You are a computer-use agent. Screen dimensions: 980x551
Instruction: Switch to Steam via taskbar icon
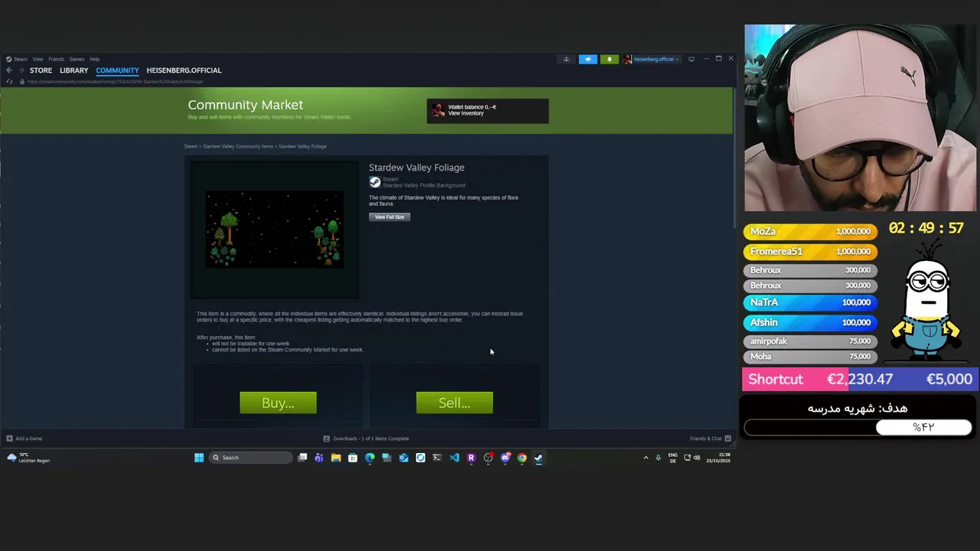(539, 458)
